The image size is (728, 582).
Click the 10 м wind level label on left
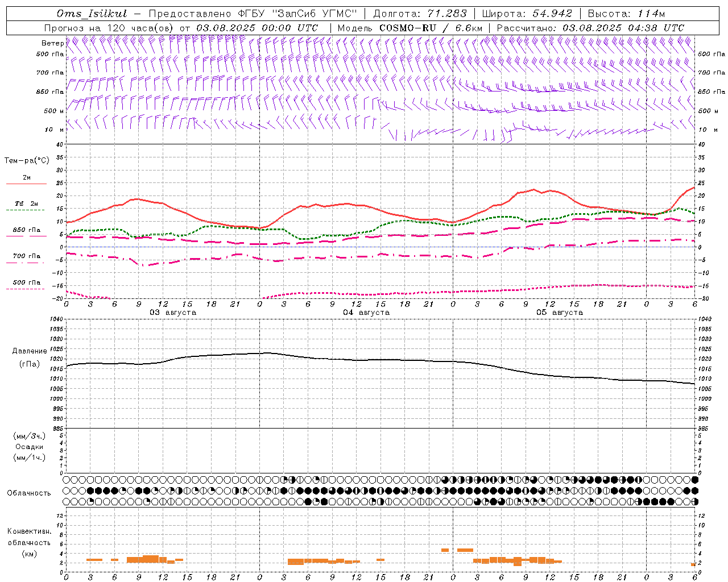click(x=55, y=130)
